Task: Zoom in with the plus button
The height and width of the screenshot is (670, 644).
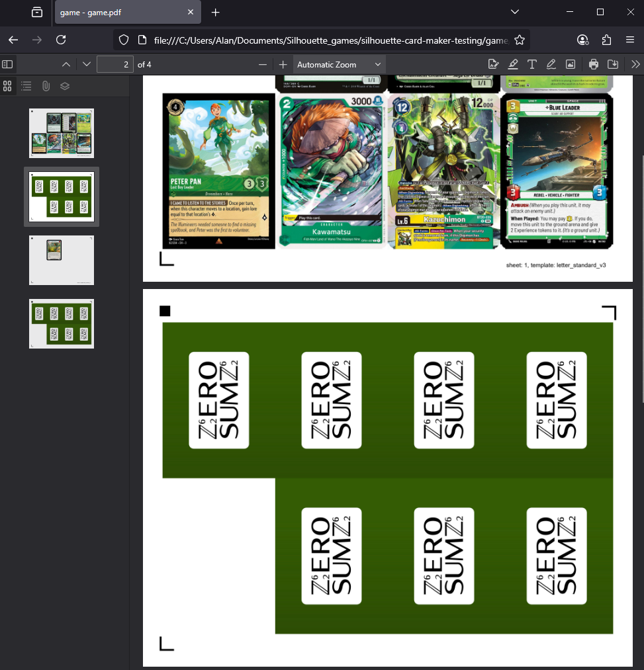Action: (283, 65)
